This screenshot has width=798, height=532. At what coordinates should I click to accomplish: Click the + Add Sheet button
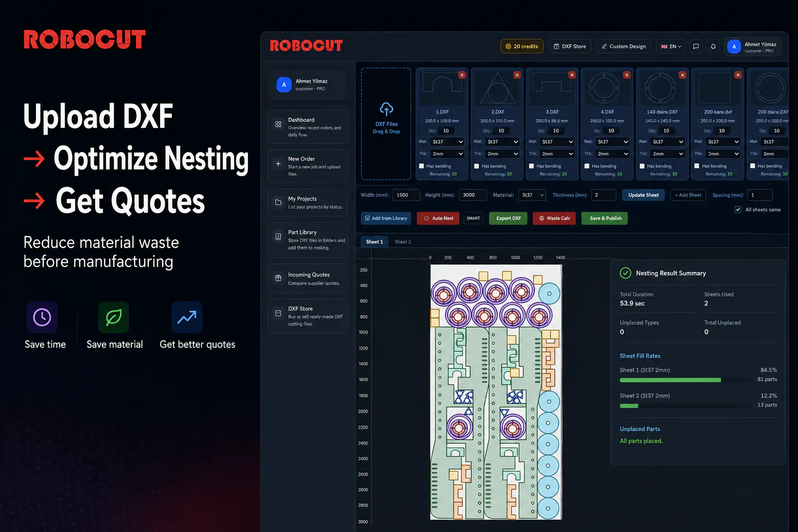coord(688,195)
